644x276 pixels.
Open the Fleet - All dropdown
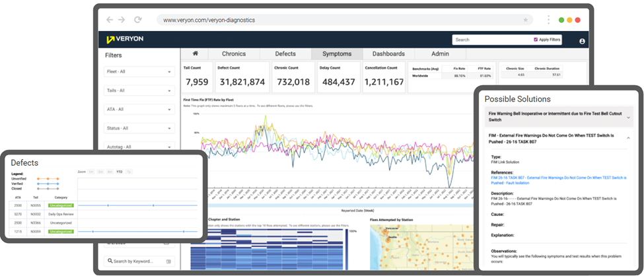click(x=139, y=71)
